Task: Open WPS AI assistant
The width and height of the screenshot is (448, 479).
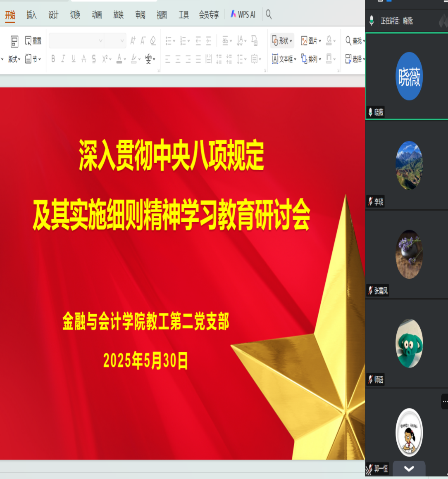Action: [243, 15]
